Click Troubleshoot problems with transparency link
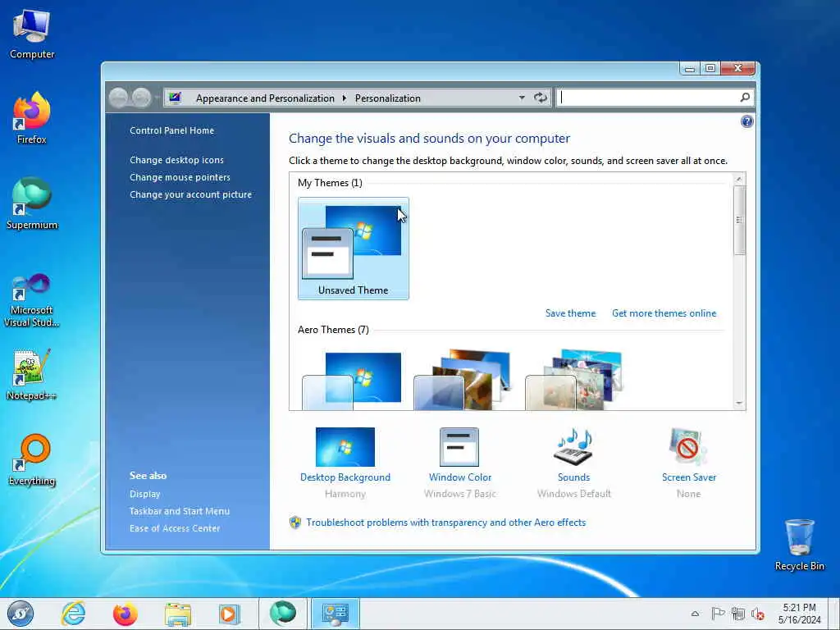Screen dimensions: 840x630 coord(445,522)
